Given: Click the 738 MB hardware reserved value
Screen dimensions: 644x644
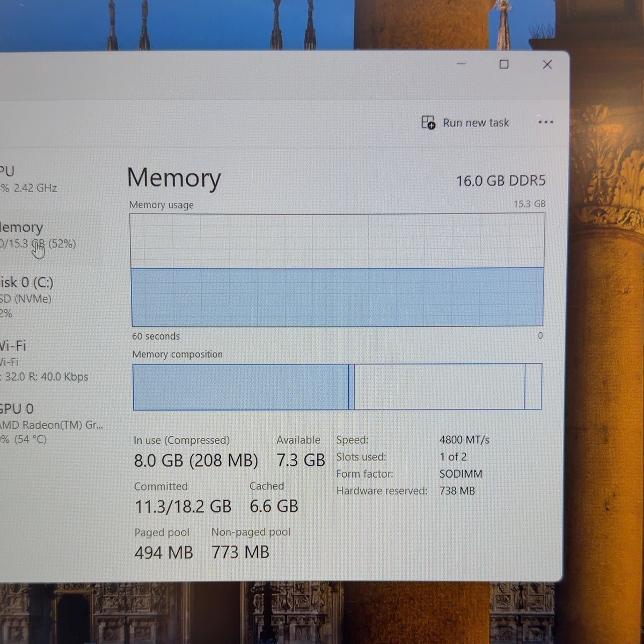Looking at the screenshot, I should tap(457, 491).
